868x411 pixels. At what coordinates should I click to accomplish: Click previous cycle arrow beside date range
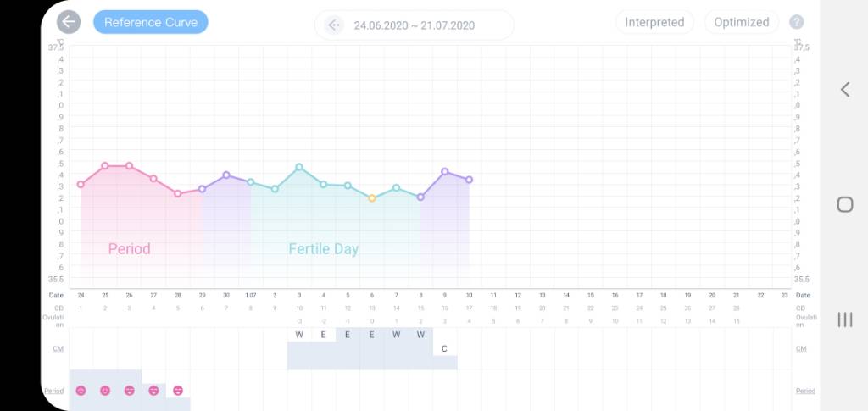(x=334, y=25)
